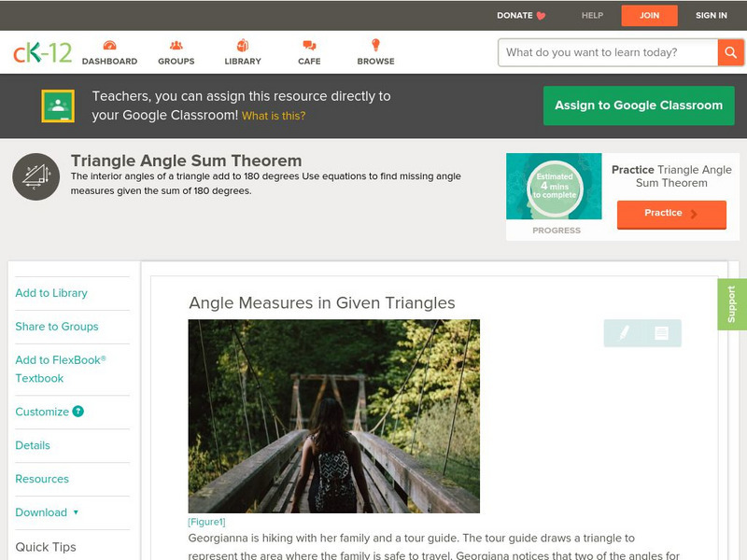Click Add to FlexBook Textbook
Image resolution: width=747 pixels, height=560 pixels.
tap(61, 369)
